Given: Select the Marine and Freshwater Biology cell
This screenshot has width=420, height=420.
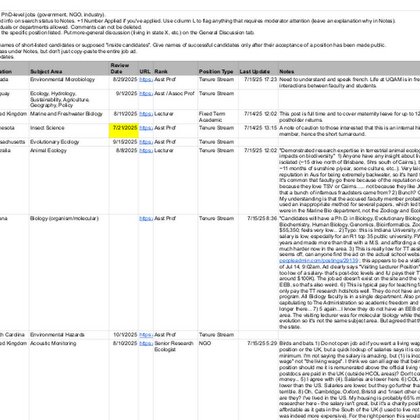Looking at the screenshot, I should tap(69, 117).
